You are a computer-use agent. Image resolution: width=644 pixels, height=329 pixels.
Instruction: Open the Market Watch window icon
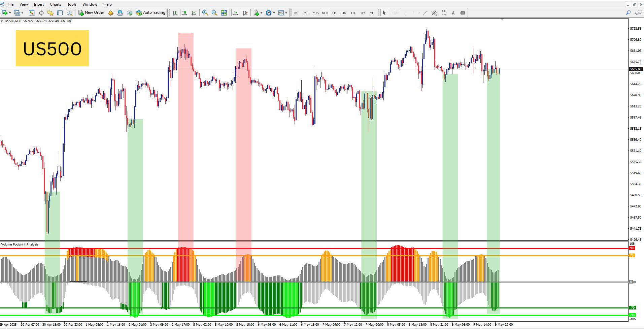[x=32, y=13]
